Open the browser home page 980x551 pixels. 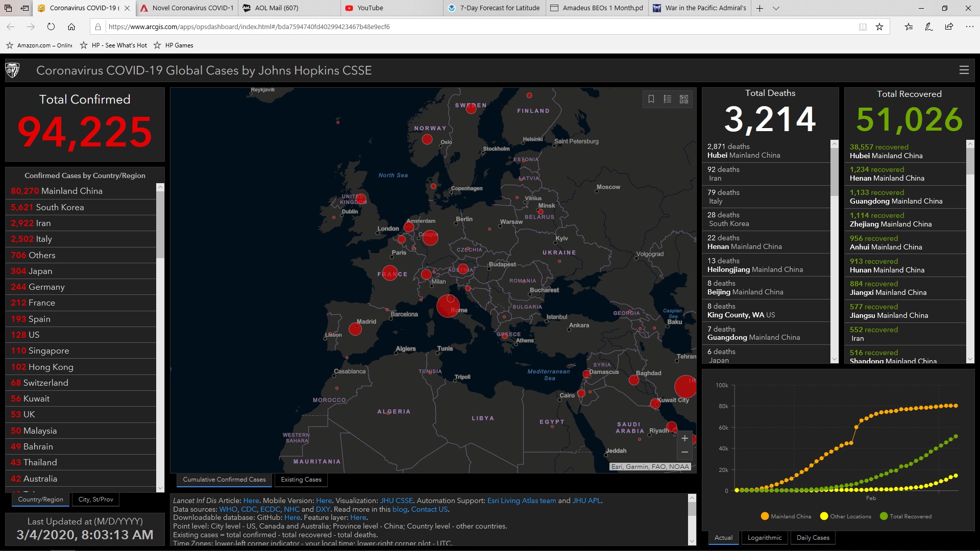pos(71,27)
